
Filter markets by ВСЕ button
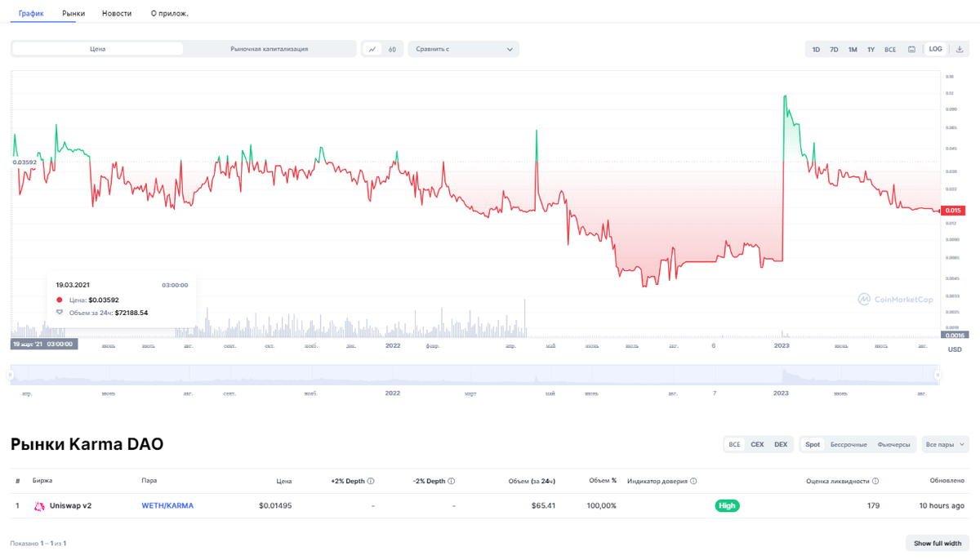[734, 445]
